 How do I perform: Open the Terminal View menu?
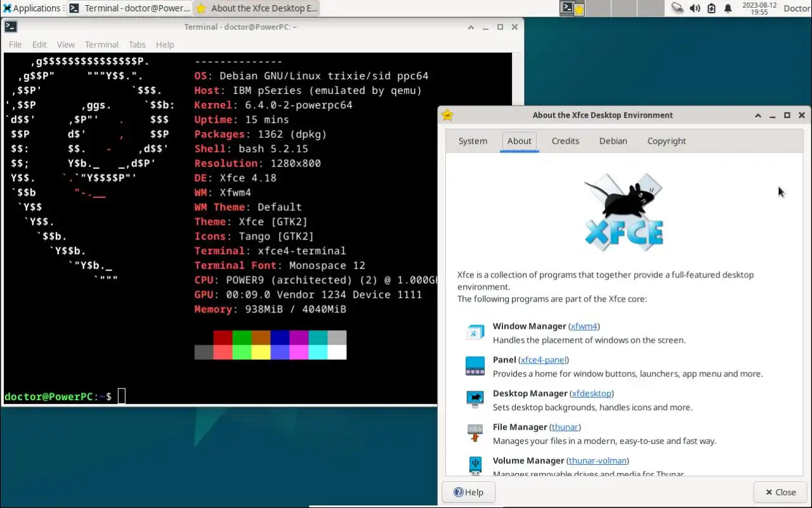point(66,44)
